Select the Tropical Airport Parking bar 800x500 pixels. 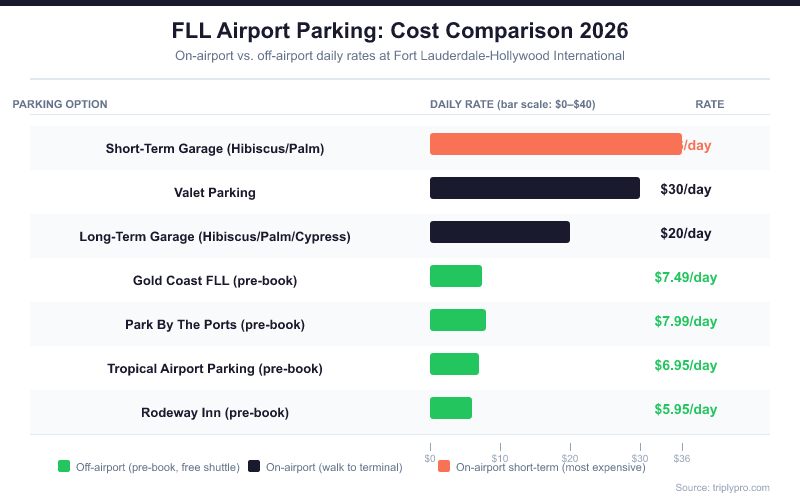tap(454, 364)
